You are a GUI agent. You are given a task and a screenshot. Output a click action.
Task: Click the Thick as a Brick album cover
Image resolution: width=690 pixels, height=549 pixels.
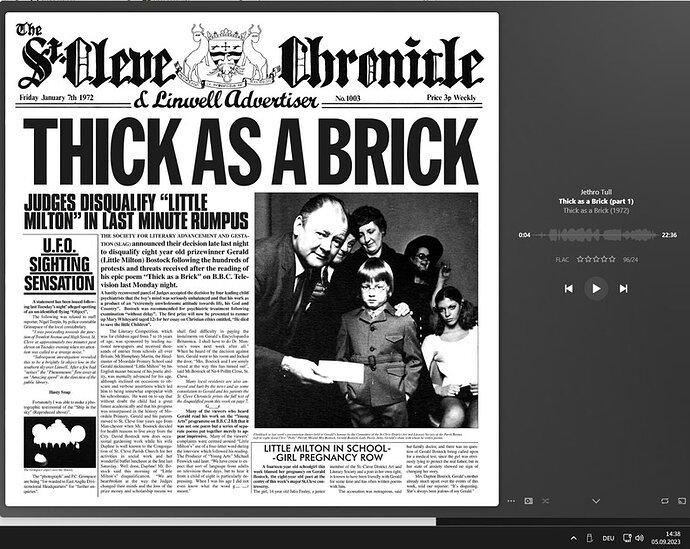[x=252, y=260]
